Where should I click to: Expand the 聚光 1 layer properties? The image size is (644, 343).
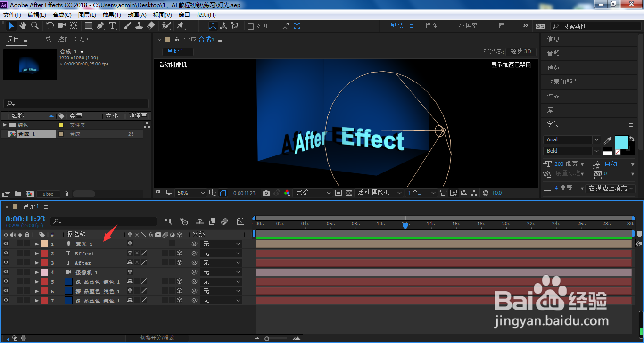(37, 244)
